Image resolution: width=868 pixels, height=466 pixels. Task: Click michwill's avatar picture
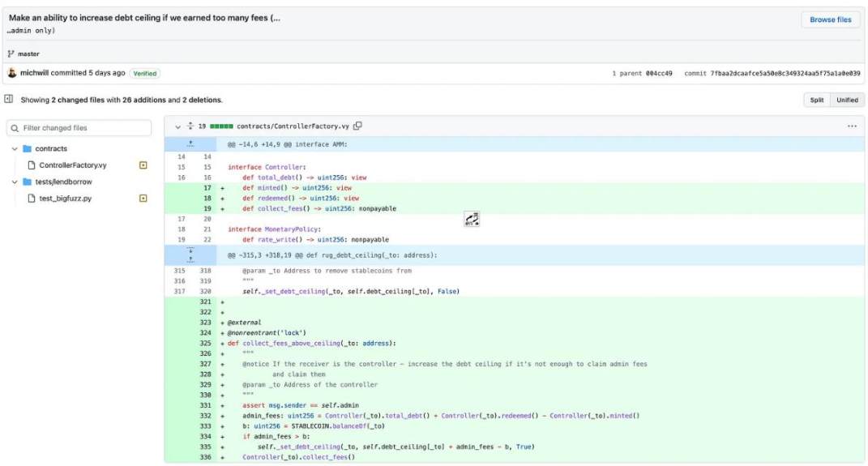(x=11, y=72)
